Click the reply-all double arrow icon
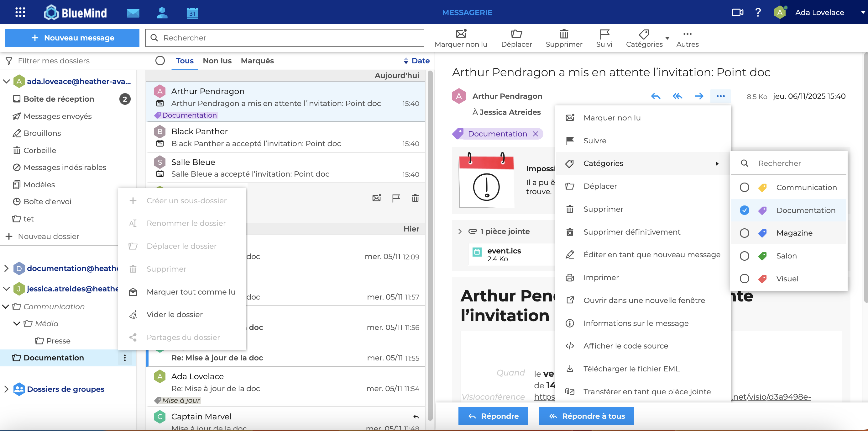 pyautogui.click(x=677, y=96)
